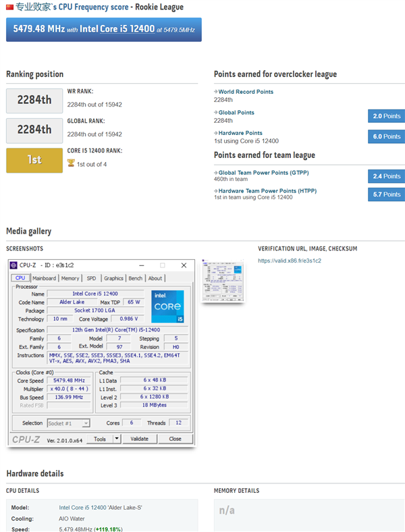Click the 2284th WR rank box

point(34,101)
